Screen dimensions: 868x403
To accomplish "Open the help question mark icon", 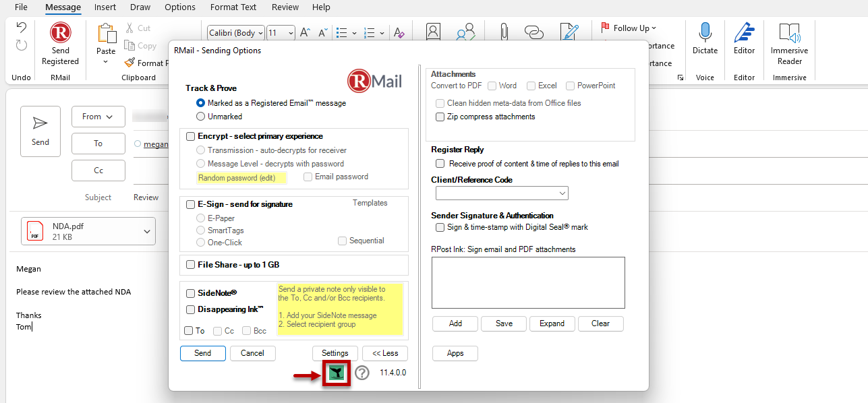I will click(x=362, y=373).
